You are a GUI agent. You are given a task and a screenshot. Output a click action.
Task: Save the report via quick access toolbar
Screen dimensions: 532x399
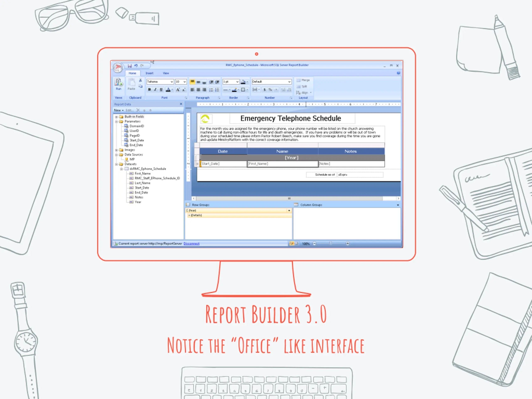(130, 66)
